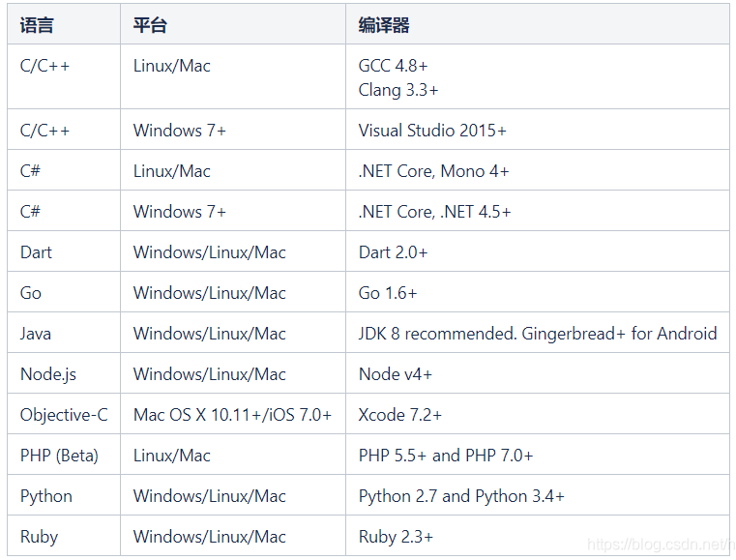Select the Node.js language cell
This screenshot has width=736, height=560.
click(x=44, y=374)
